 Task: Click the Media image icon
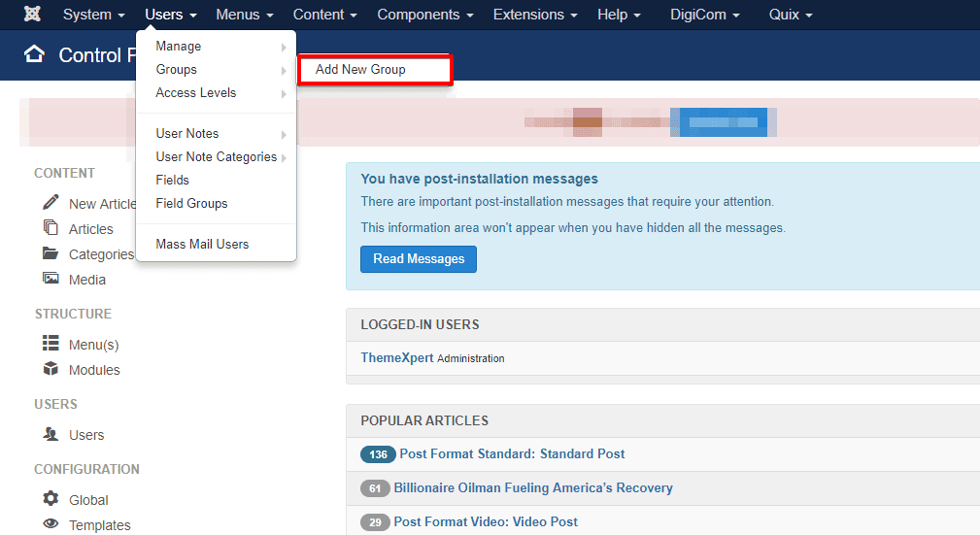(51, 279)
